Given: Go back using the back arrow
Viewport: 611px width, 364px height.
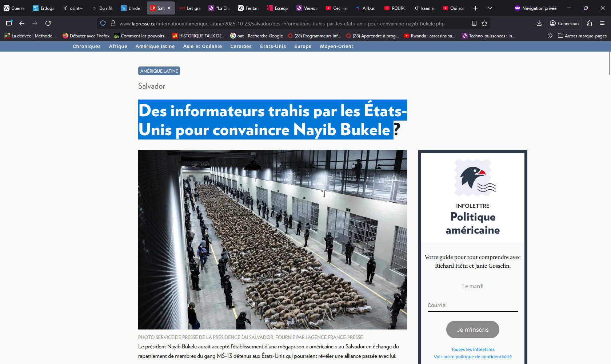Looking at the screenshot, I should pos(22,23).
